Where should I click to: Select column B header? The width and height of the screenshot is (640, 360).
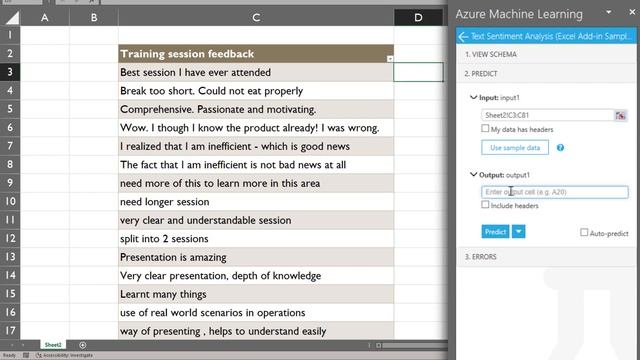94,18
